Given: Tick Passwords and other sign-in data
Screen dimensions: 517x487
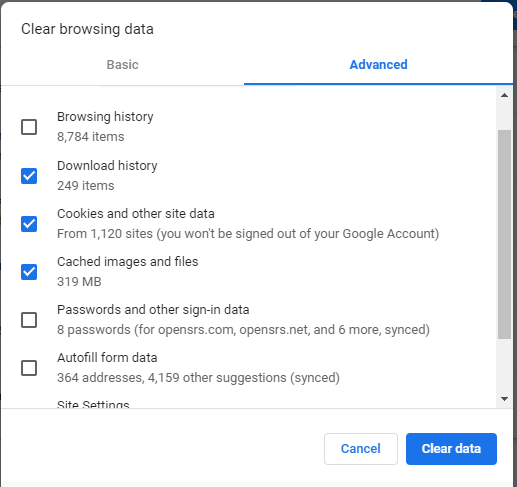Looking at the screenshot, I should (29, 320).
